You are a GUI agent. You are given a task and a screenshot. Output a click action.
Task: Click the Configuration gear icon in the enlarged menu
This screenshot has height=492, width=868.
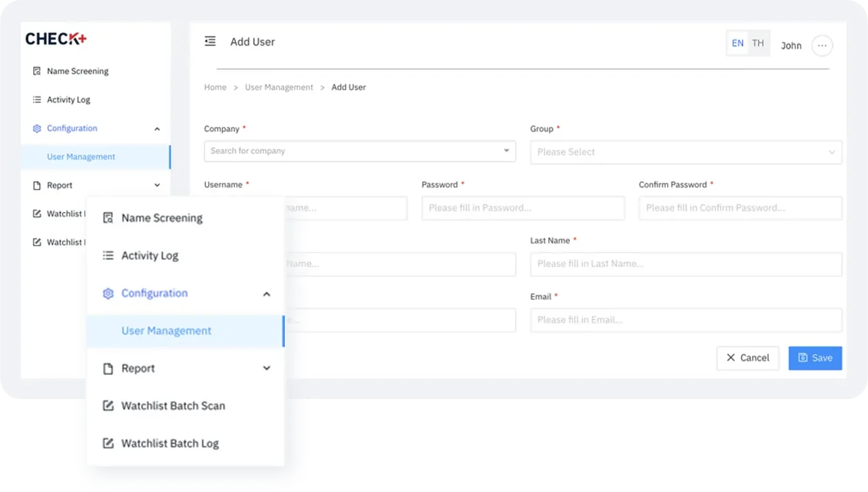[108, 294]
